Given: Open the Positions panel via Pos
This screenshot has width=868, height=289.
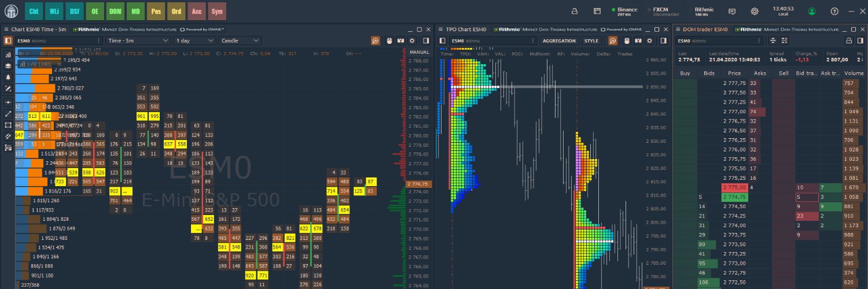Looking at the screenshot, I should [156, 11].
